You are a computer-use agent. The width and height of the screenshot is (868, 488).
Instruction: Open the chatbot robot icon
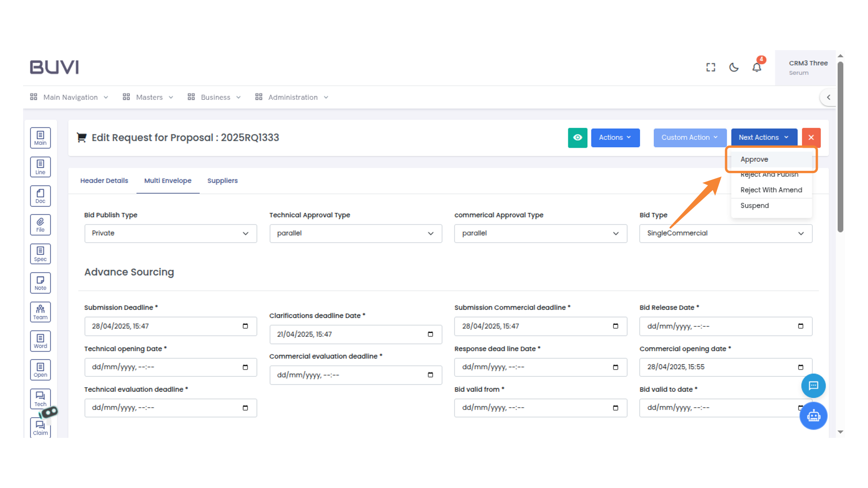pos(813,416)
